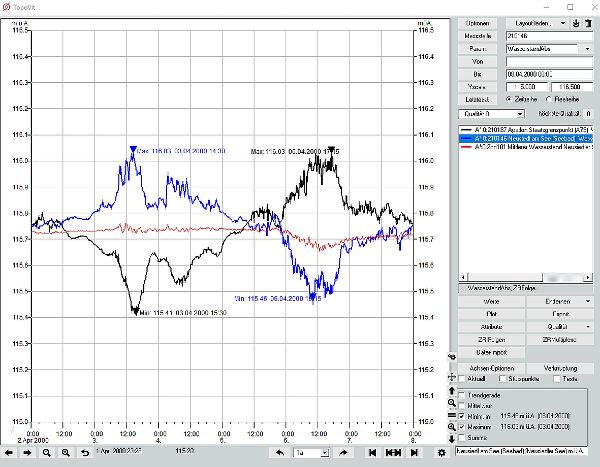This screenshot has height=467, width=600.
Task: Click the ZR Folgen button
Action: [491, 340]
